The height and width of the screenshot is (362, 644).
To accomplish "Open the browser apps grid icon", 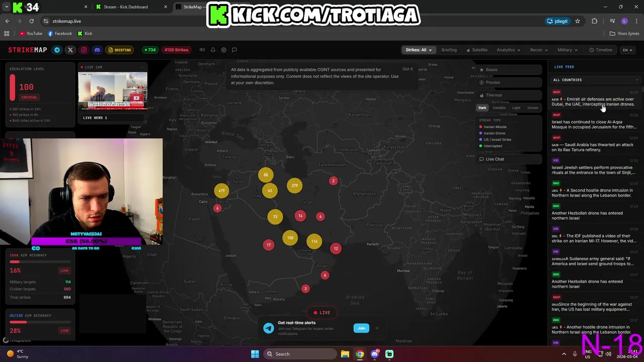I will tap(7, 34).
